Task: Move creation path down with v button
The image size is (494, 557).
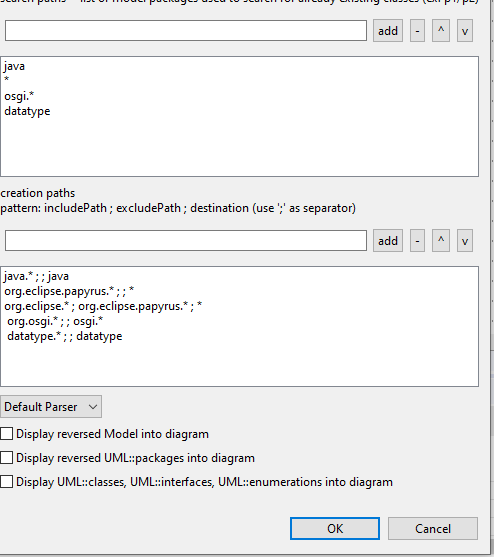Action: tap(465, 241)
